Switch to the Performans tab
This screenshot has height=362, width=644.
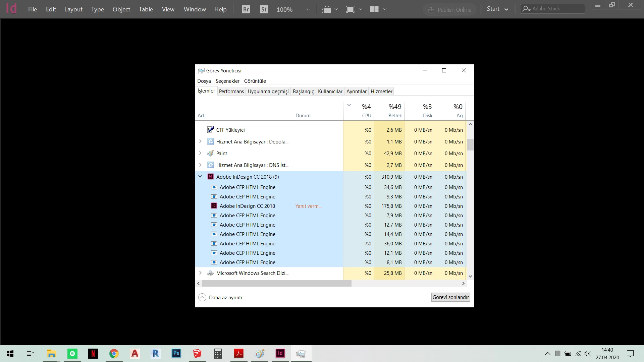coord(231,91)
